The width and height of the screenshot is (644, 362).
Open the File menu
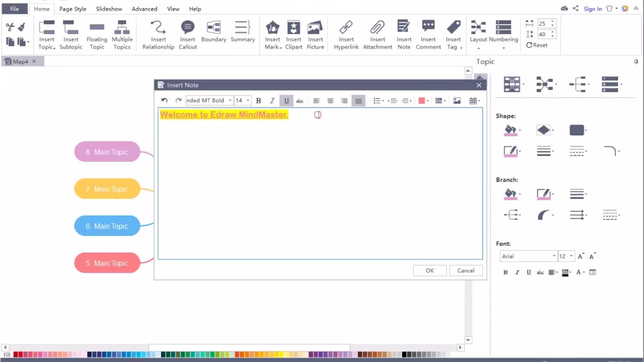15,9
